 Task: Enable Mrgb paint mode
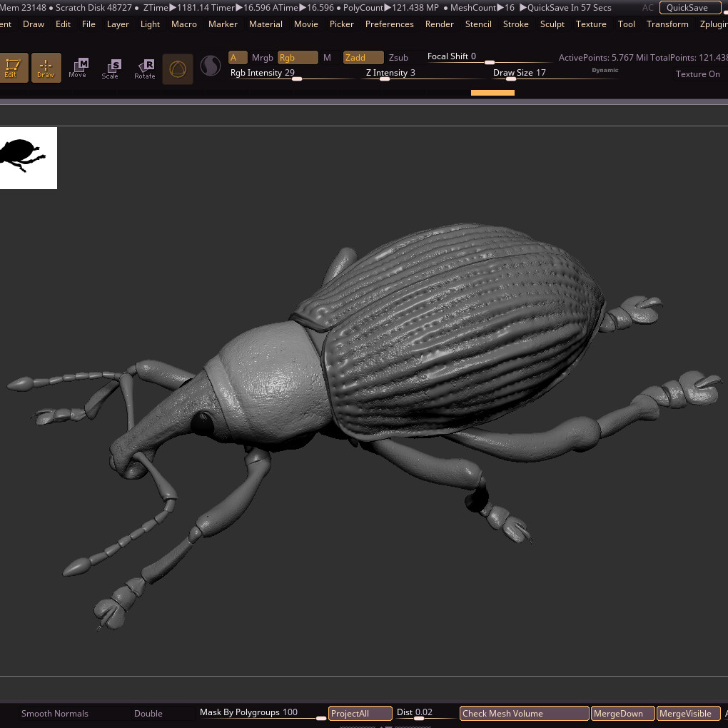coord(262,58)
